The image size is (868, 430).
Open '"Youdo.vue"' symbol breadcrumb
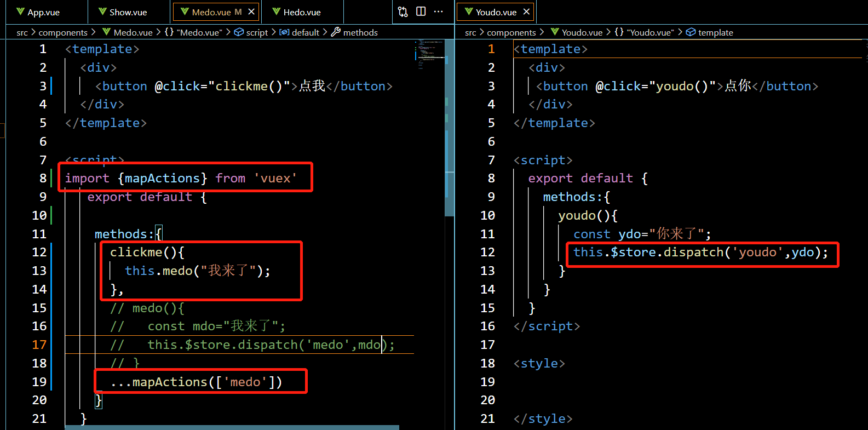[650, 32]
